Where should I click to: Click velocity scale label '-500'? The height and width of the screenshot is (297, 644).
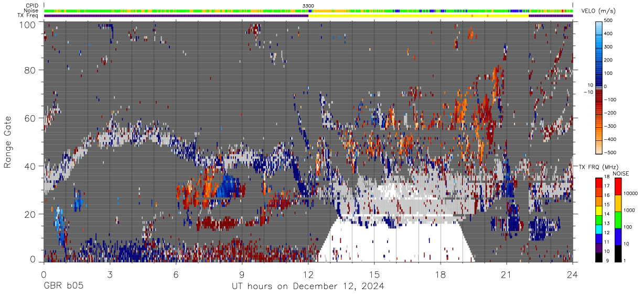pos(611,152)
